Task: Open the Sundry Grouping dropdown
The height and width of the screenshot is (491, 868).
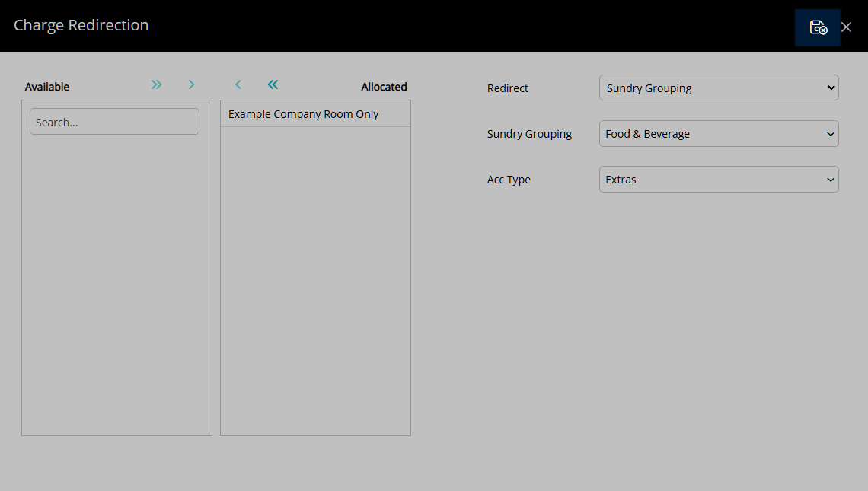Action: point(719,134)
